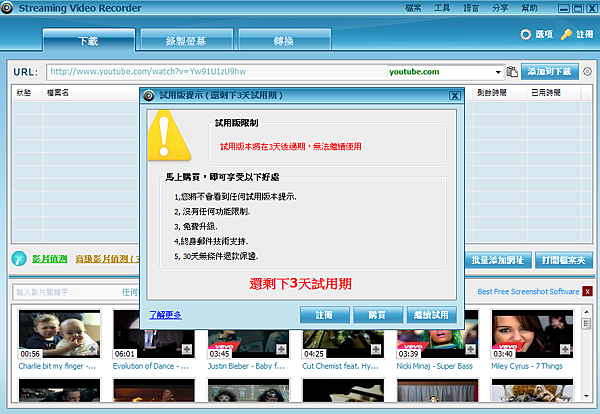600x414 pixels.
Task: Click scroll down arrow in video list
Action: click(x=586, y=396)
